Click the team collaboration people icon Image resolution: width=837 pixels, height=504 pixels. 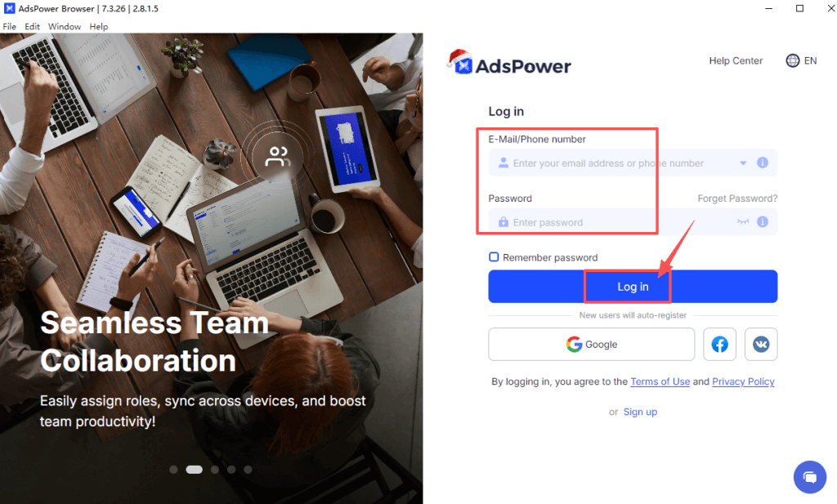click(278, 157)
